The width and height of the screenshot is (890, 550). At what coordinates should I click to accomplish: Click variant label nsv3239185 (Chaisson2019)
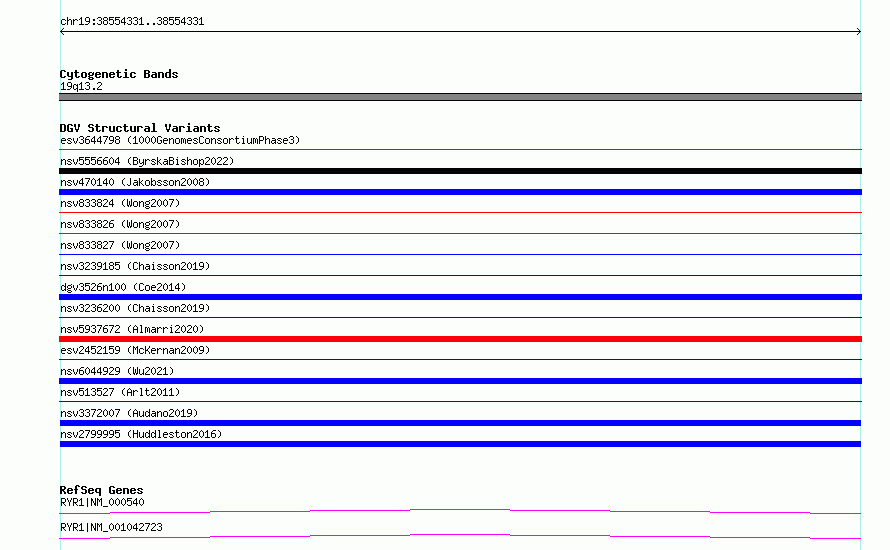point(135,266)
